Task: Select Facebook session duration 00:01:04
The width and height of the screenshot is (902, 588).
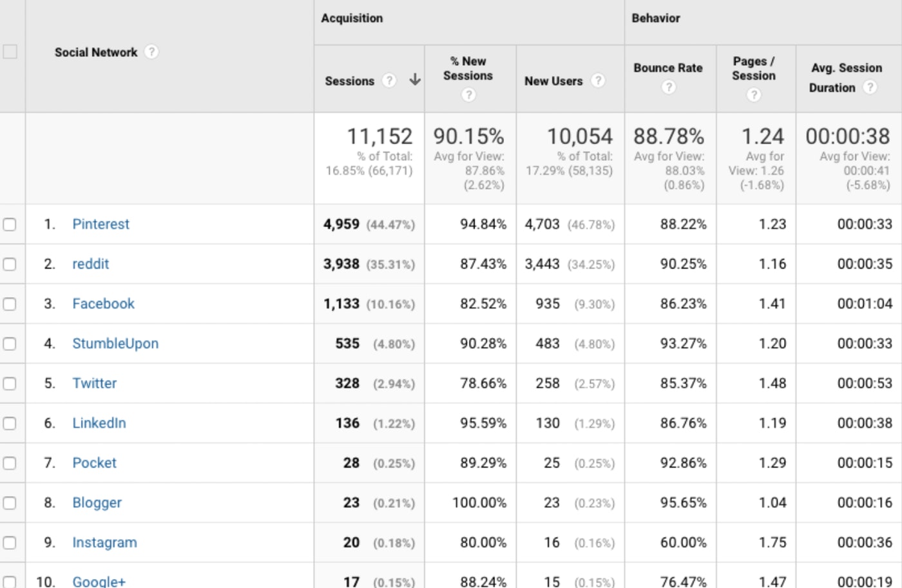Action: click(x=865, y=304)
